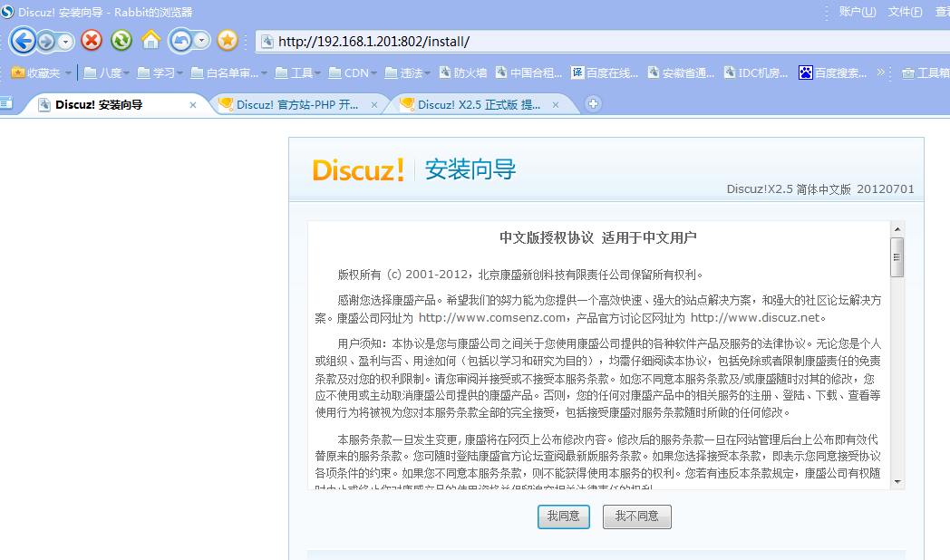This screenshot has height=560, width=950.
Task: Open a new tab with plus button
Action: tap(593, 104)
